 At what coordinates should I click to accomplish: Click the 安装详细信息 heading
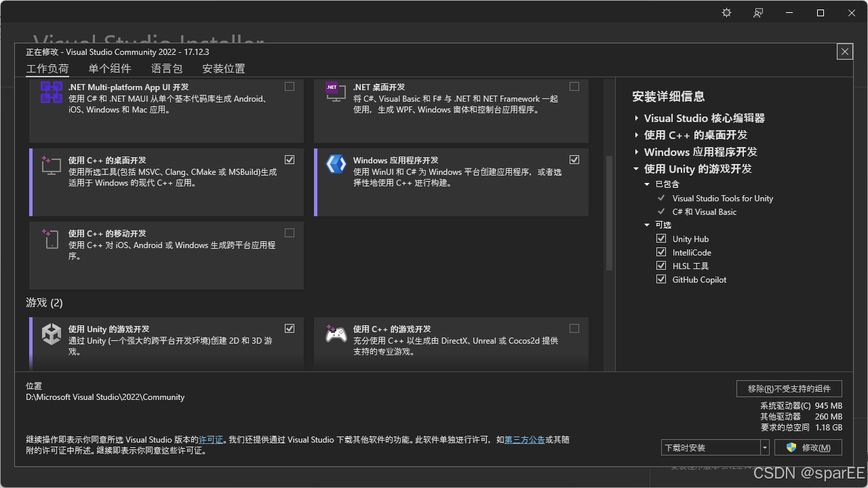pos(669,96)
